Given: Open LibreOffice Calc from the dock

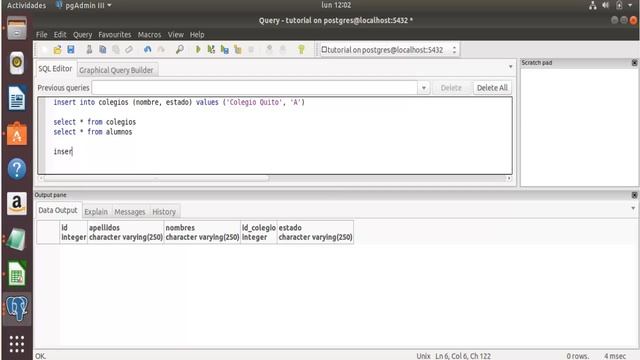Looking at the screenshot, I should click(17, 273).
